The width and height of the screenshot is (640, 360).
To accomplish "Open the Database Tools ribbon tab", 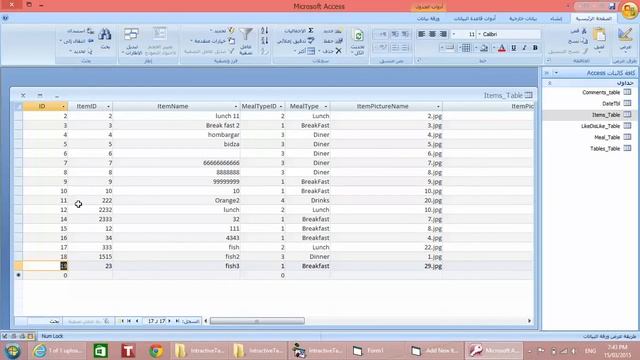I will tap(474, 19).
